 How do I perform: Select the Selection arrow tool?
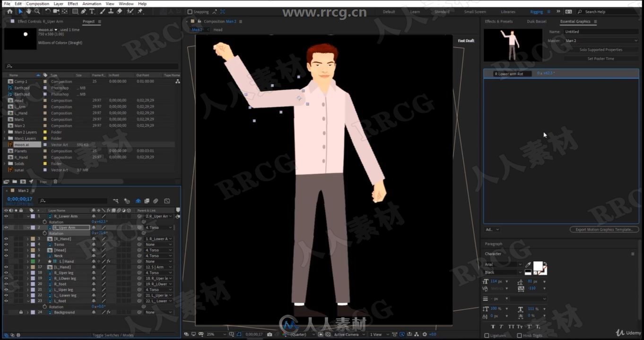(20, 11)
